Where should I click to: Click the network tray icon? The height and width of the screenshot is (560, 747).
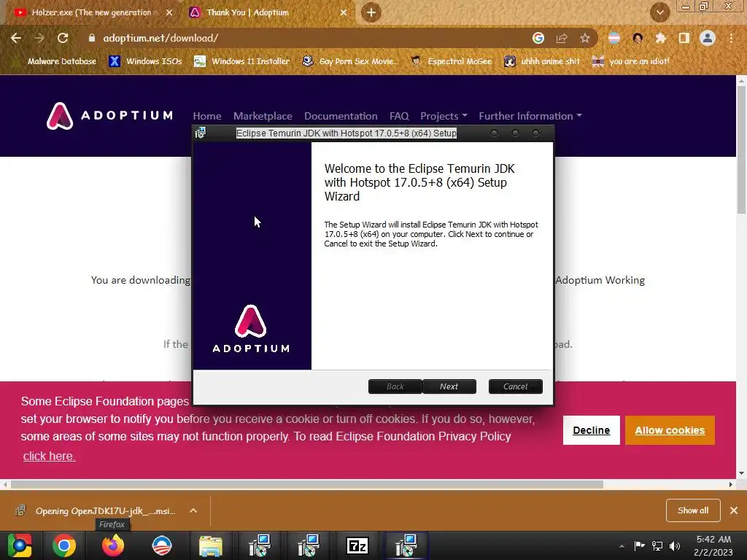(x=657, y=545)
